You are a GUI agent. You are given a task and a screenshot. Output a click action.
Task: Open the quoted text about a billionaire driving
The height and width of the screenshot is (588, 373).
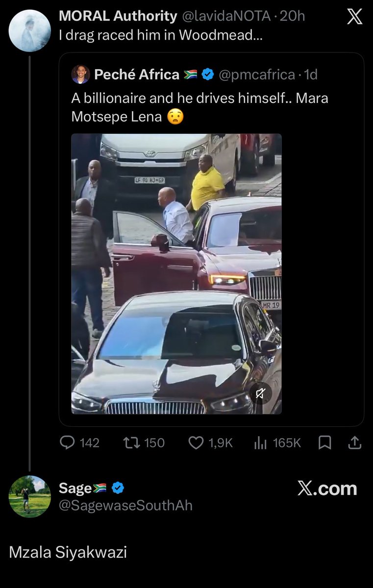pos(199,107)
